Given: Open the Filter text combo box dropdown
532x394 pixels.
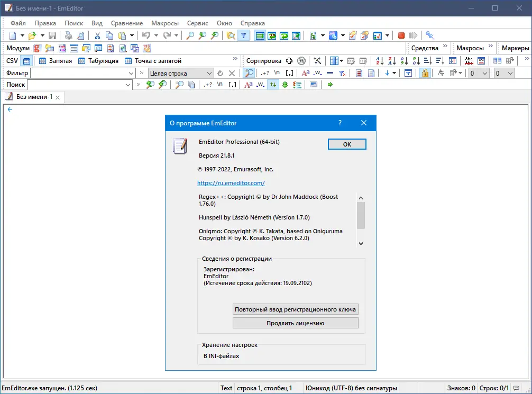Looking at the screenshot, I should pos(131,74).
